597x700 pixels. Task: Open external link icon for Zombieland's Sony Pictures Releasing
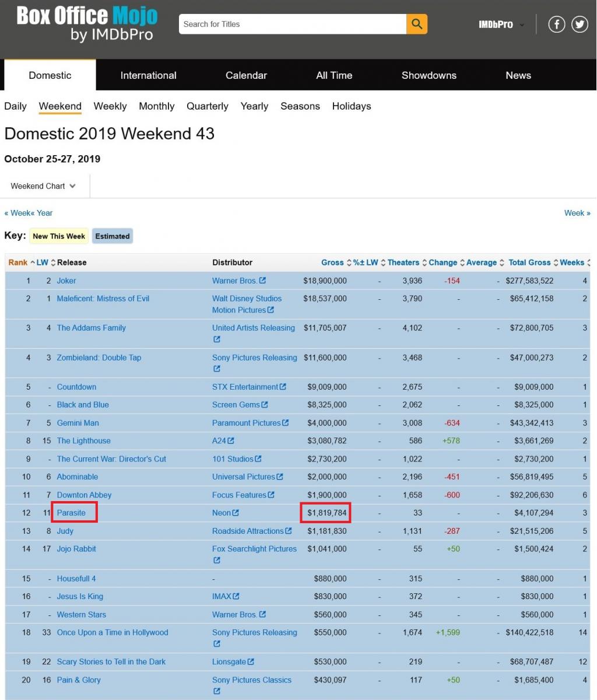[x=217, y=369]
